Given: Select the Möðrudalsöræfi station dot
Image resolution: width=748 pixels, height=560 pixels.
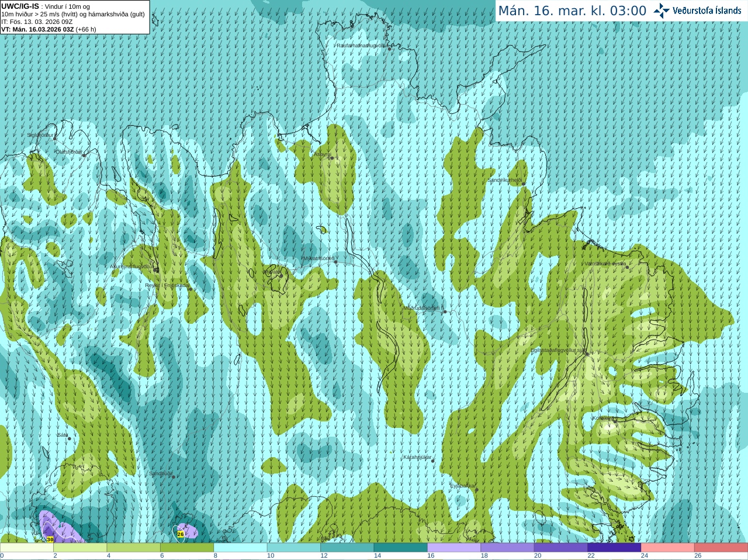Looking at the screenshot, I should coord(445,312).
